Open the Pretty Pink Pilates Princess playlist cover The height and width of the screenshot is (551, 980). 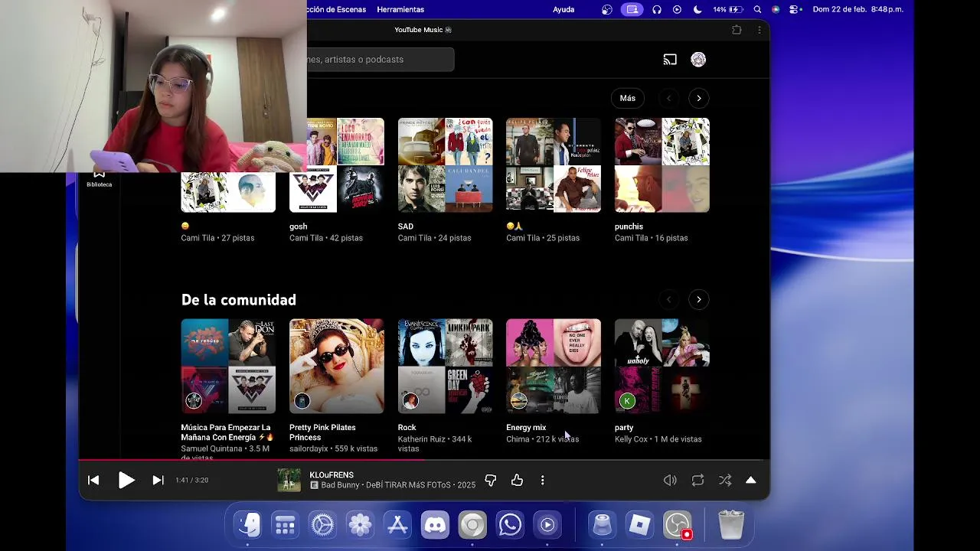[337, 366]
